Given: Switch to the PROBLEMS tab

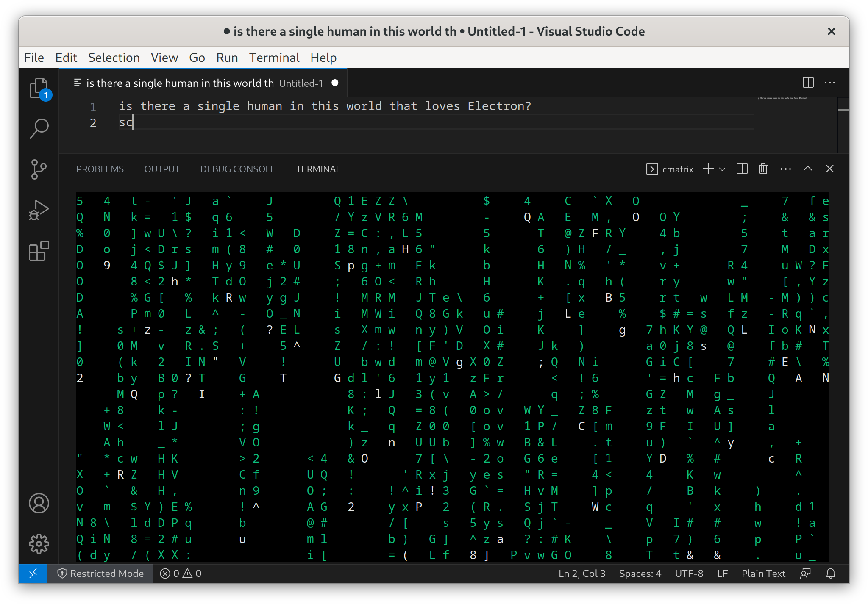Looking at the screenshot, I should click(x=100, y=169).
